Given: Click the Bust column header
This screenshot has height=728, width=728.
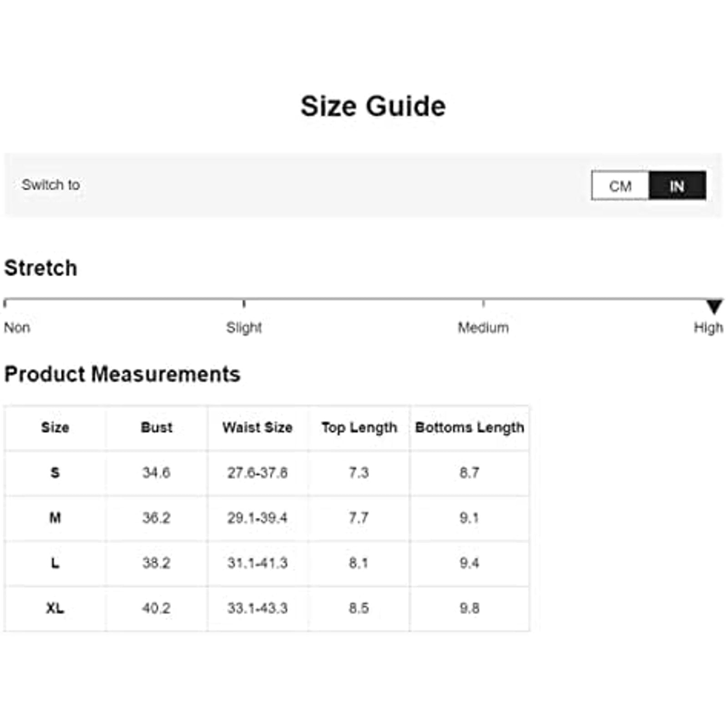Looking at the screenshot, I should pos(157,428).
